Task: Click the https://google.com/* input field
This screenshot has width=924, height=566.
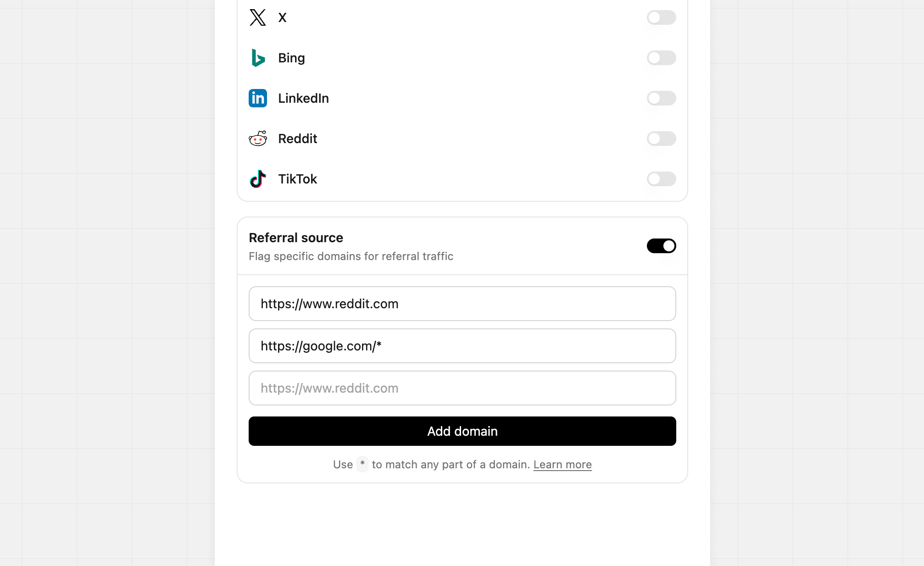Action: 462,346
